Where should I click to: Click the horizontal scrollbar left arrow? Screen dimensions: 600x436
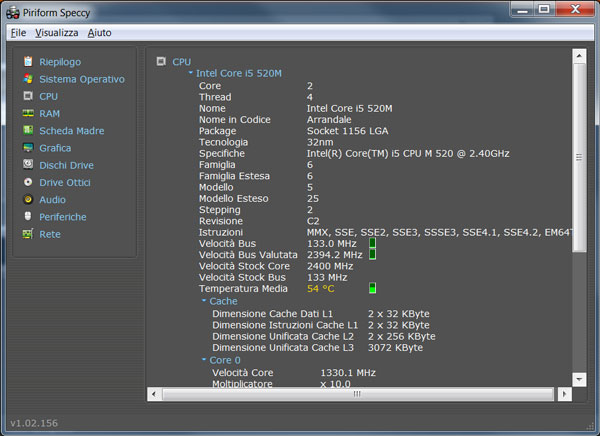[154, 394]
